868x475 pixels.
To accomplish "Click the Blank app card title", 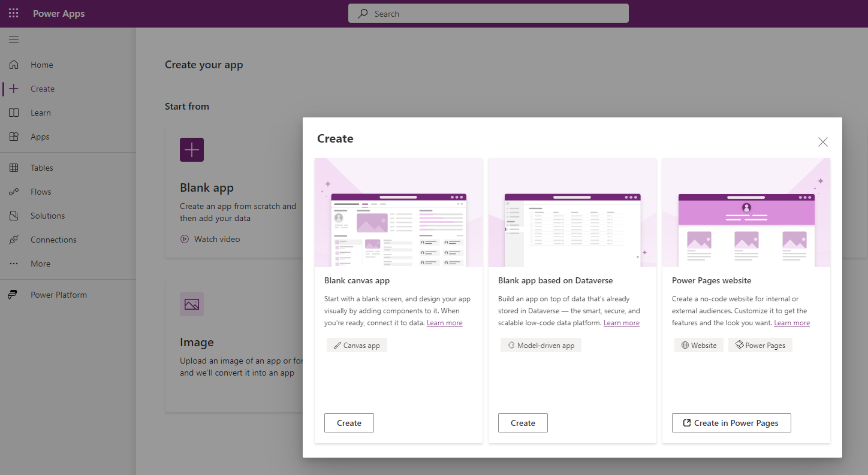I will pyautogui.click(x=207, y=187).
